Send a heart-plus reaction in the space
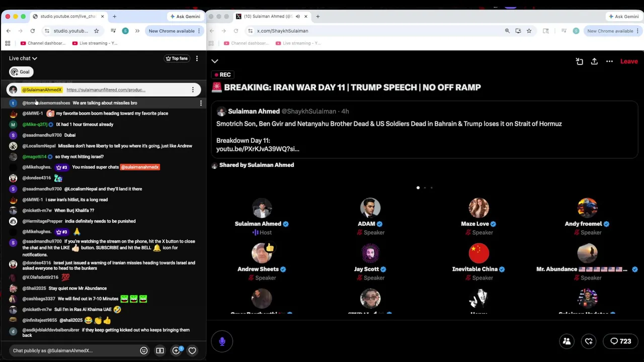This screenshot has height=362, width=644. [589, 341]
